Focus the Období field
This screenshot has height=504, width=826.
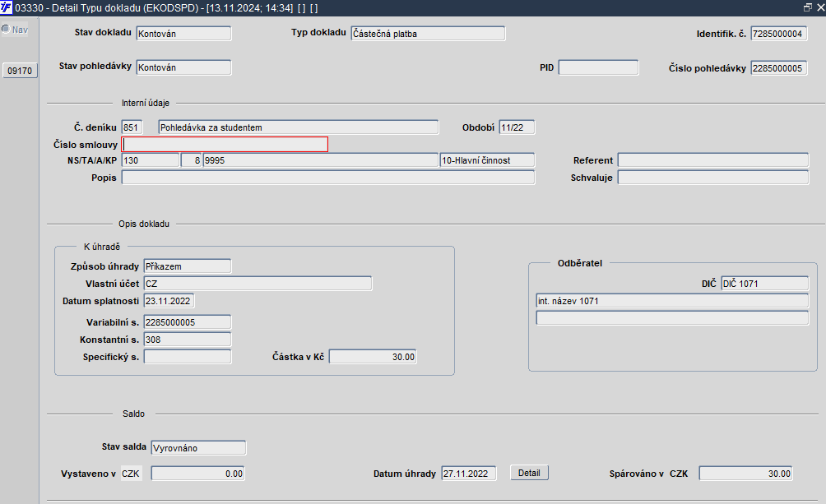(517, 127)
